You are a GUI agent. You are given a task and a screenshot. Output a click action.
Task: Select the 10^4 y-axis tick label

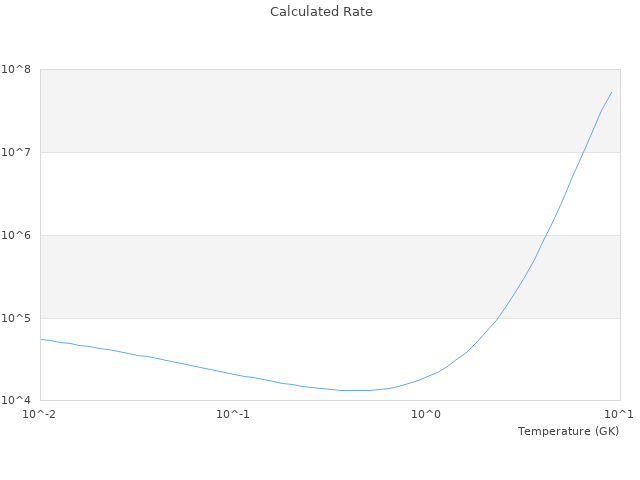[x=16, y=400]
